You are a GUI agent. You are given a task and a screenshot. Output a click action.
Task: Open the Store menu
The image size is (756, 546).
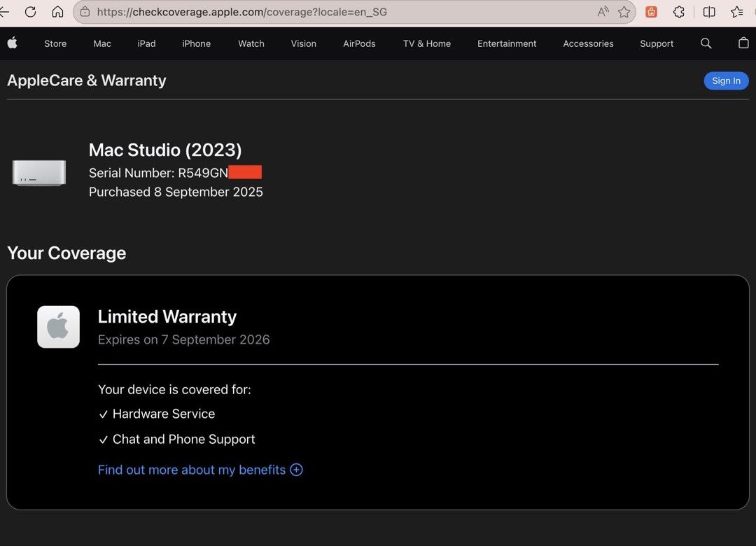tap(55, 43)
